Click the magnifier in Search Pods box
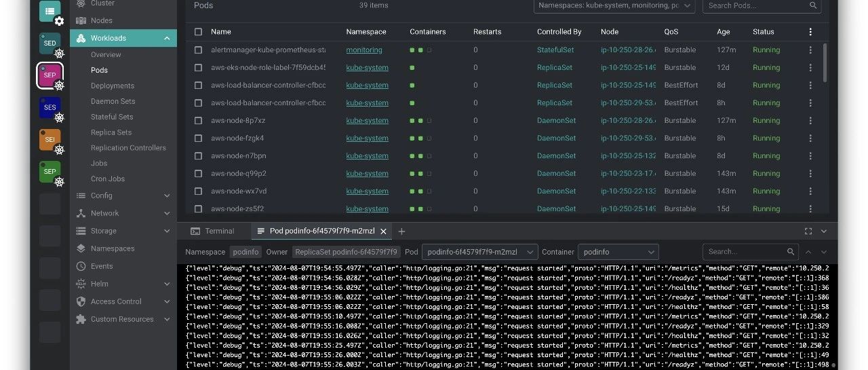Image resolution: width=868 pixels, height=370 pixels. pyautogui.click(x=813, y=5)
